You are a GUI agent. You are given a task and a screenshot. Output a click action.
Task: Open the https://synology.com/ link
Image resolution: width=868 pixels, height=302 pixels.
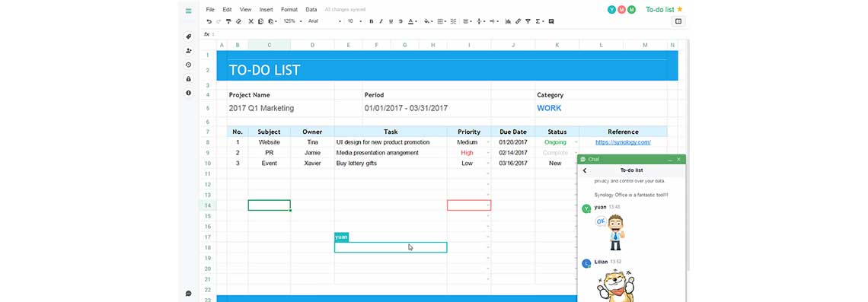[623, 142]
